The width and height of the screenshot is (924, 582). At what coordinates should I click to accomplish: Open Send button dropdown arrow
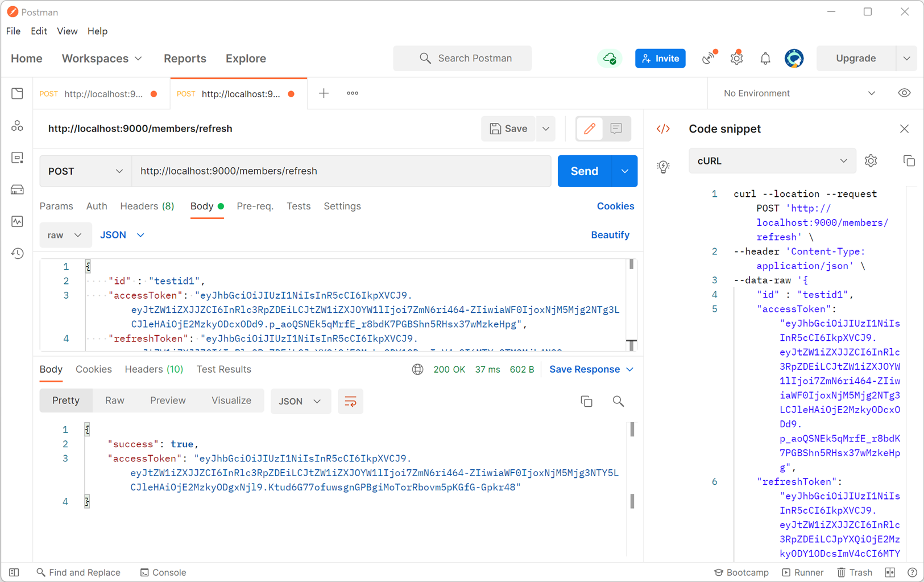click(624, 171)
